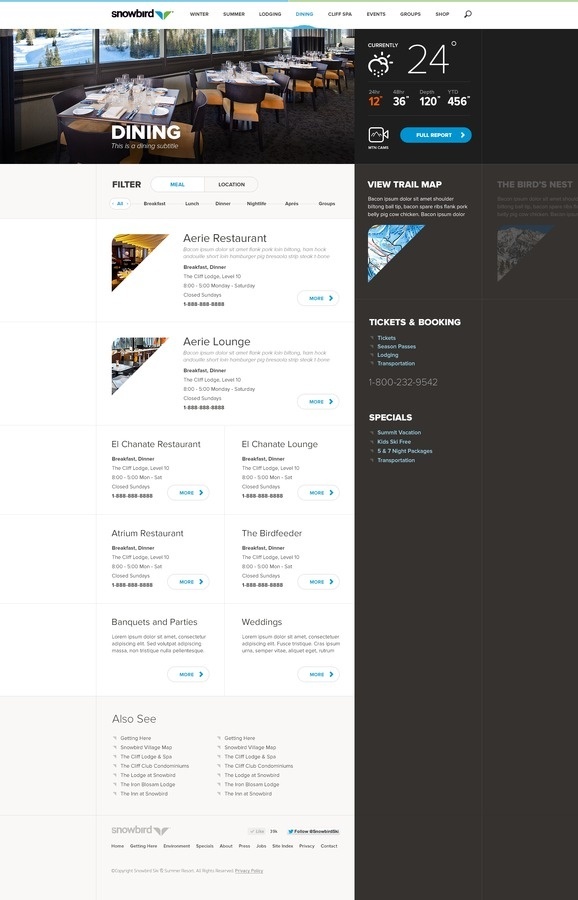Open the search magnifier icon
The image size is (578, 900).
tap(468, 14)
